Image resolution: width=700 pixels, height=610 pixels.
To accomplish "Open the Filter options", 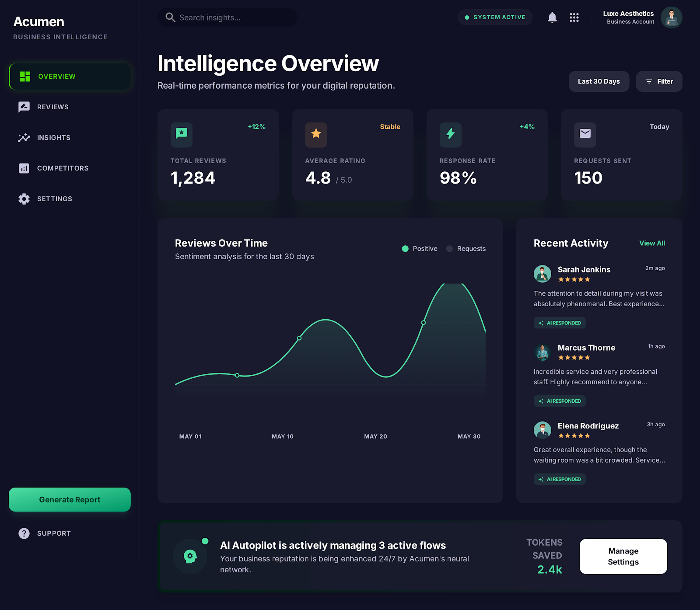I will (659, 81).
